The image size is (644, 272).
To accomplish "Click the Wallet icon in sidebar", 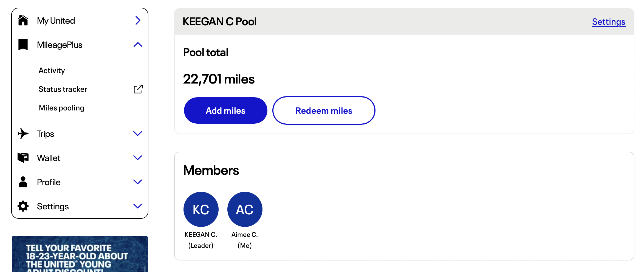I will tap(23, 158).
